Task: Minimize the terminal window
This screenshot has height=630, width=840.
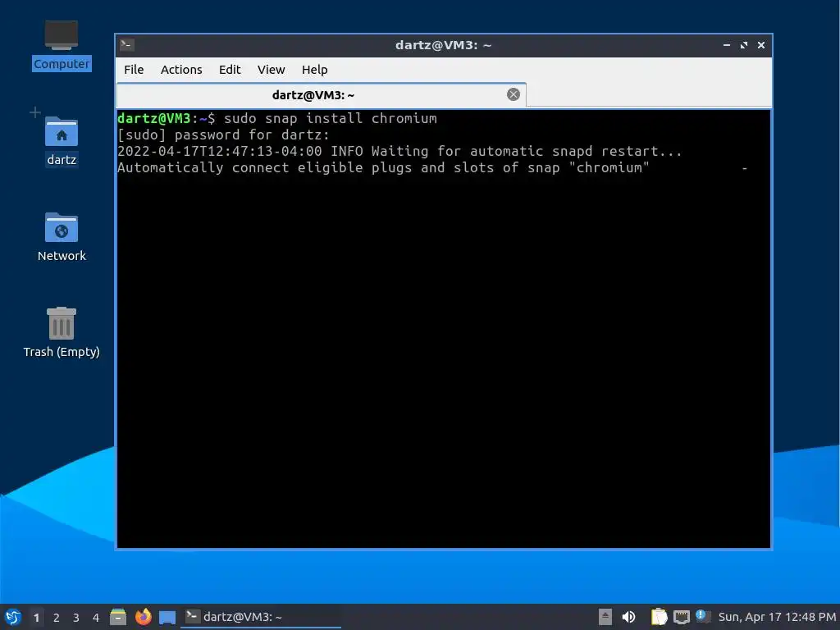Action: pyautogui.click(x=727, y=46)
